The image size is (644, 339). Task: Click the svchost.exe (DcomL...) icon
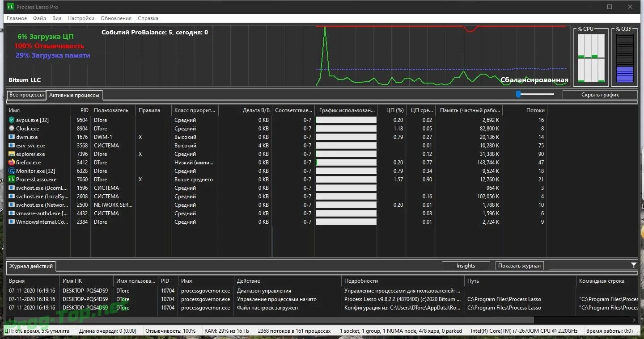click(12, 188)
